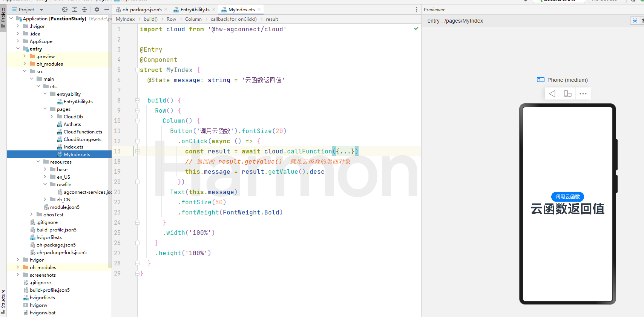644x317 pixels.
Task: Click the build() breadcrumb
Action: point(150,19)
